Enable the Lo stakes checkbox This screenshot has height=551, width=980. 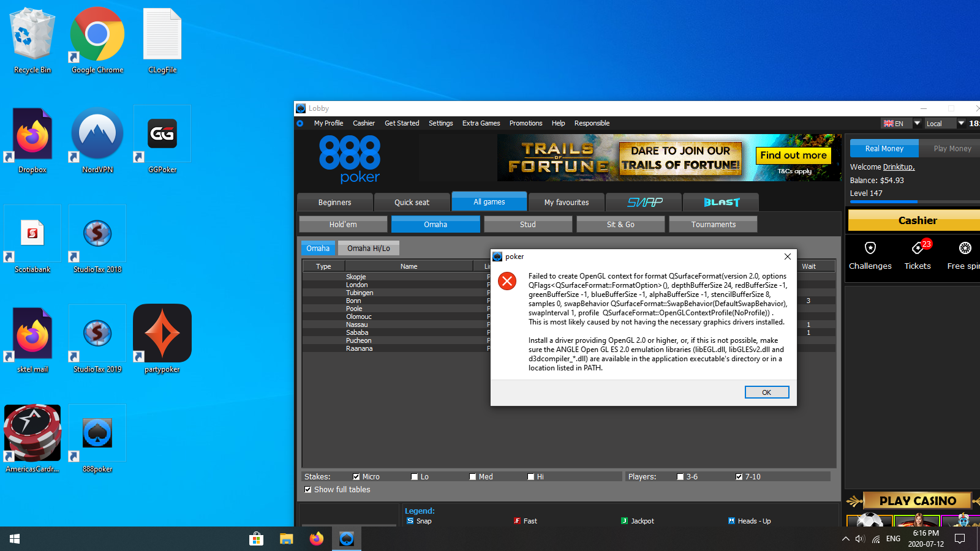[x=415, y=477]
